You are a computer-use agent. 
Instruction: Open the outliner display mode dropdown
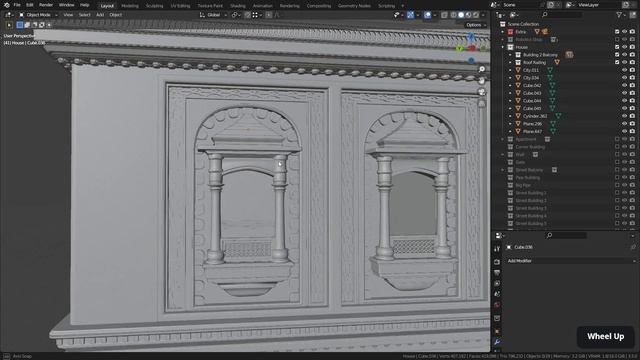(514, 15)
